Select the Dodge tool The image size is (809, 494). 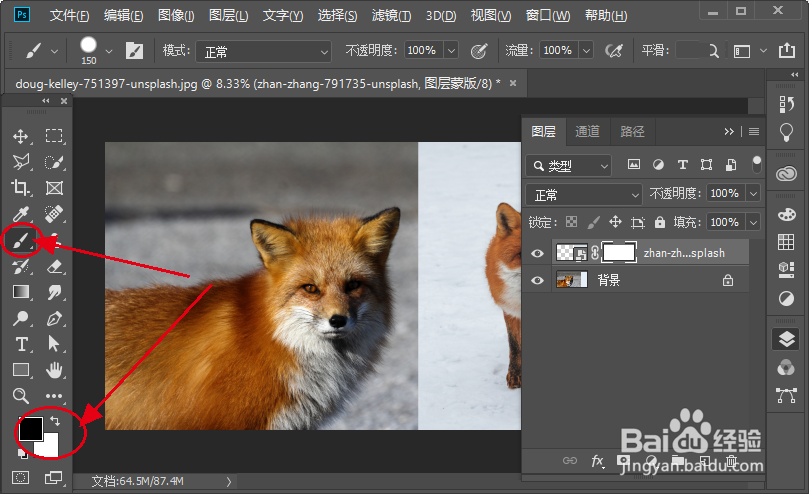(21, 318)
